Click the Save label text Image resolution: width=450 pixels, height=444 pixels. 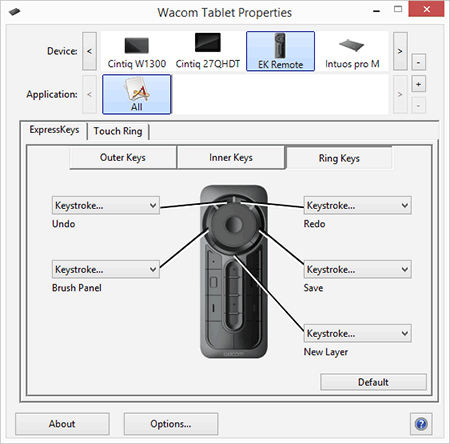(313, 288)
